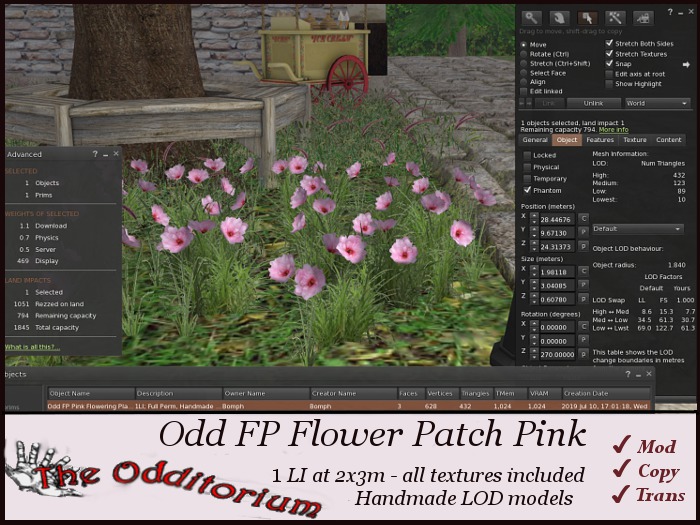Sort by Creation Date column
The width and height of the screenshot is (700, 525).
click(606, 393)
